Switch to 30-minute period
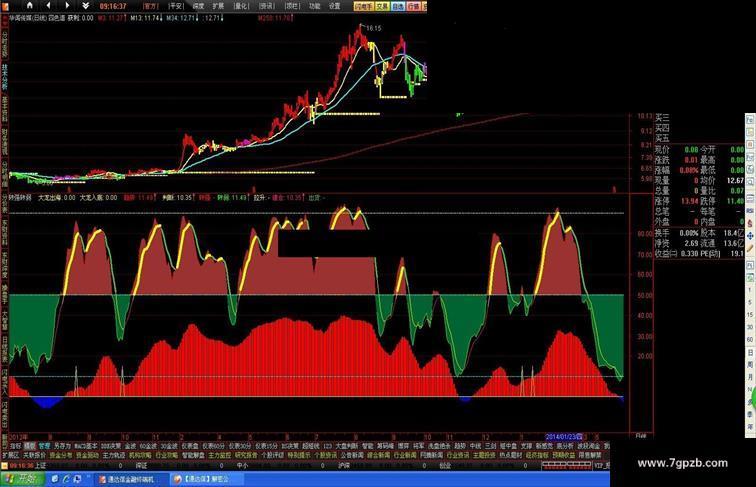The image size is (756, 487). tap(750, 328)
